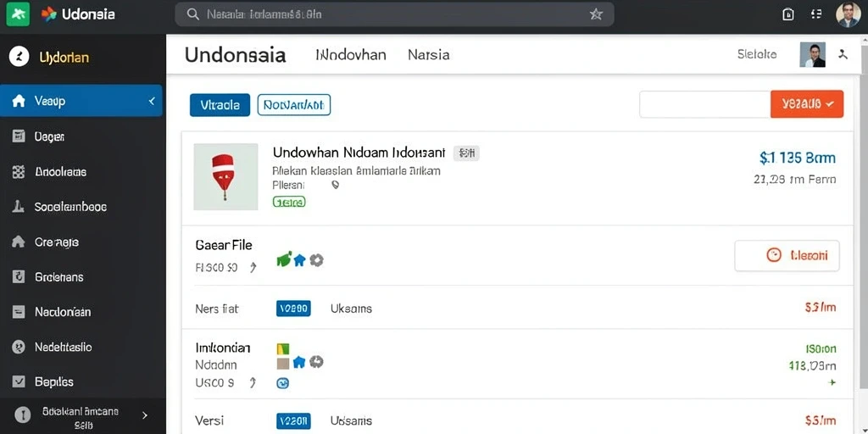The width and height of the screenshot is (868, 434).
Task: Focus the top search bar field
Action: [394, 14]
